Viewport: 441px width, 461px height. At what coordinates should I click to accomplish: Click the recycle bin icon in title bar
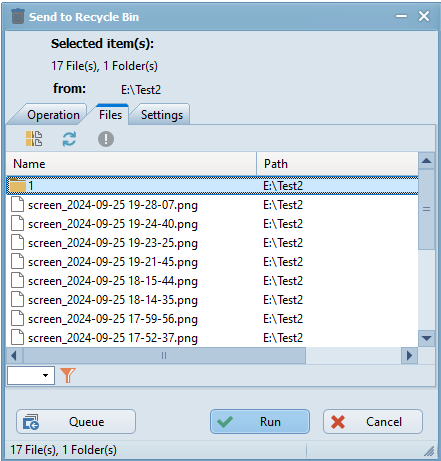18,16
